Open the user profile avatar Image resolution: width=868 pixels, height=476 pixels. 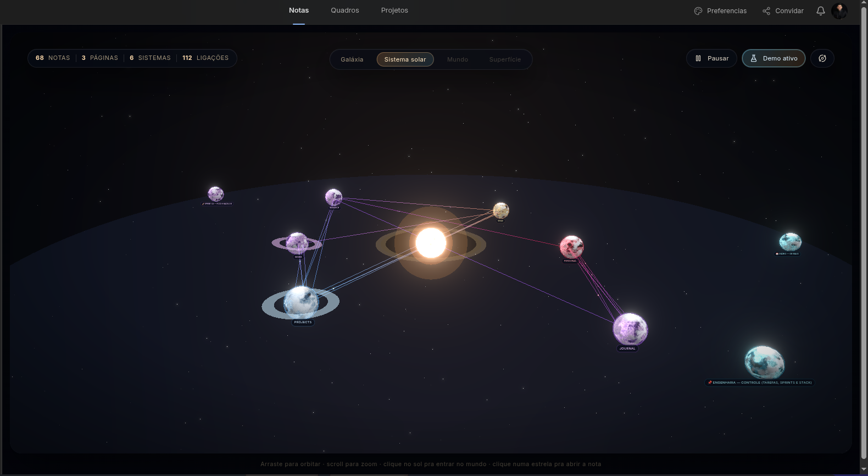pos(839,10)
